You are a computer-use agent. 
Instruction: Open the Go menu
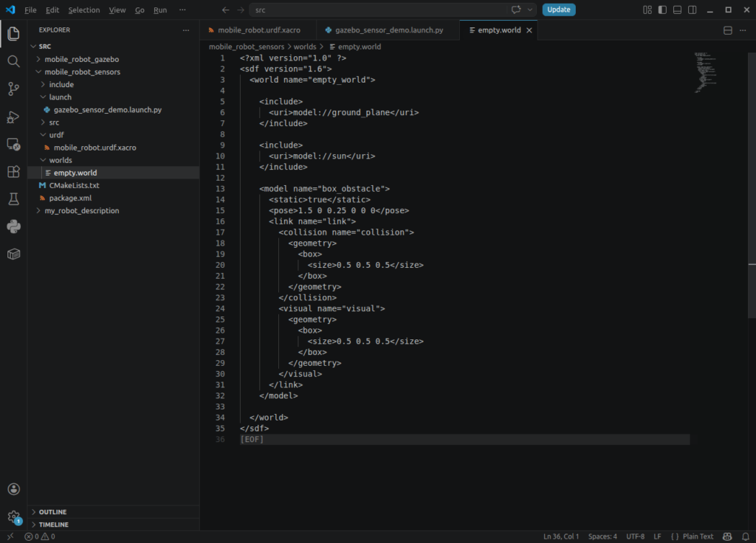pos(140,10)
